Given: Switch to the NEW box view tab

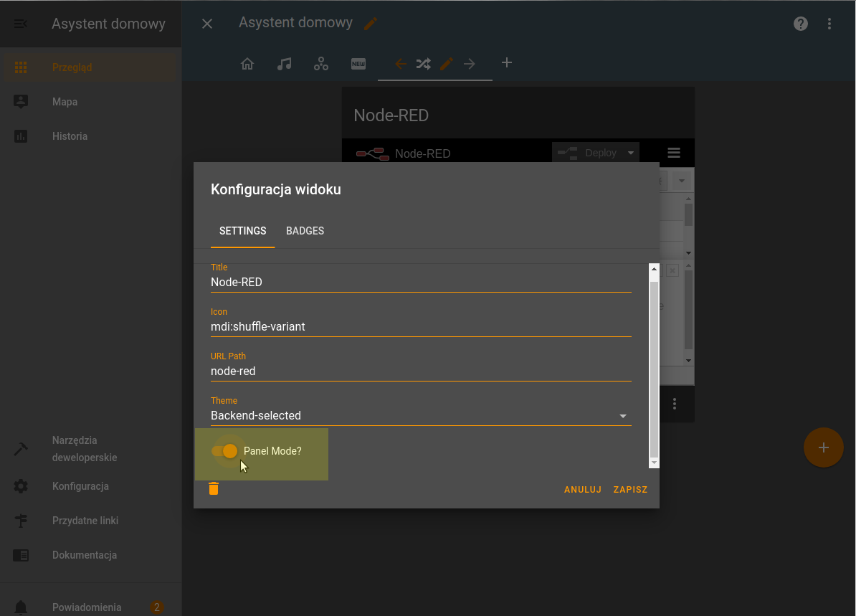Looking at the screenshot, I should point(358,63).
